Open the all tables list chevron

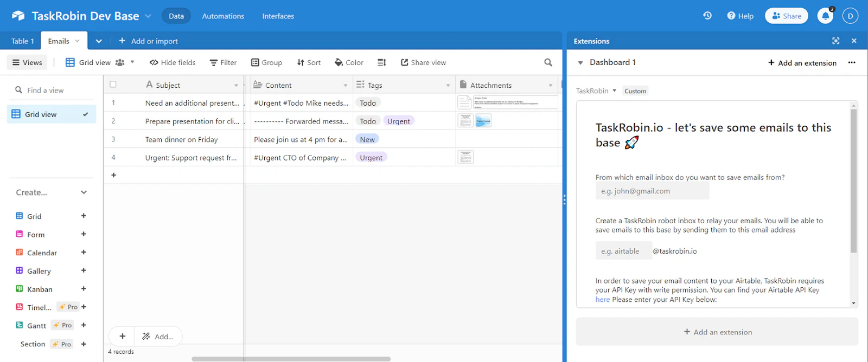coord(99,41)
